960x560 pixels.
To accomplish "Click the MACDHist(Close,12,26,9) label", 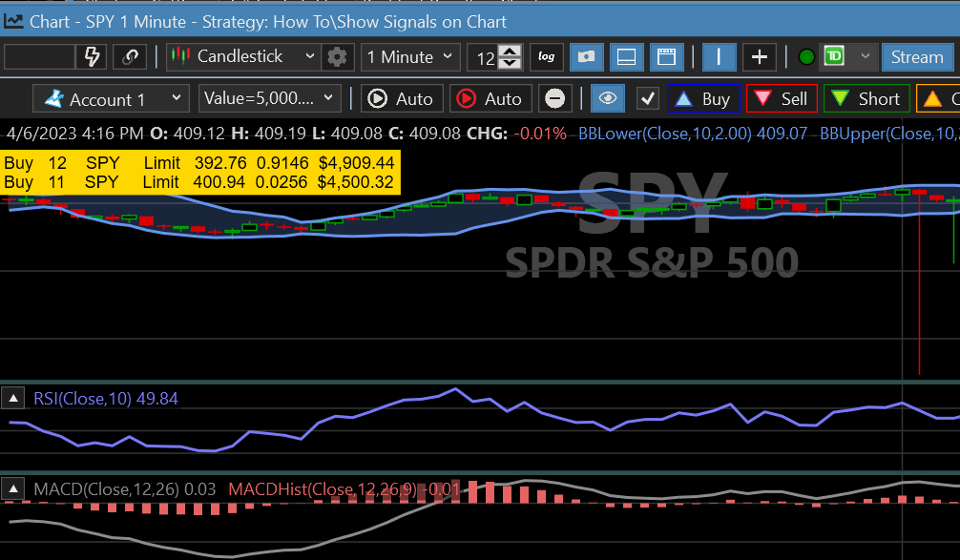I will (344, 489).
